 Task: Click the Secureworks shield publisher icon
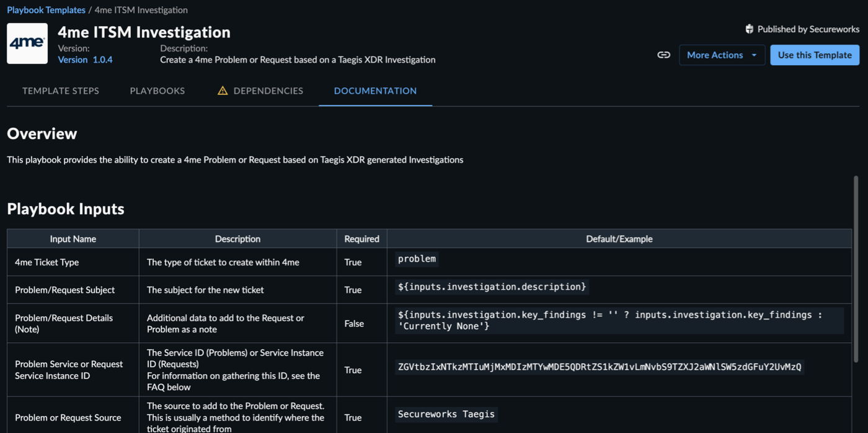coord(750,29)
